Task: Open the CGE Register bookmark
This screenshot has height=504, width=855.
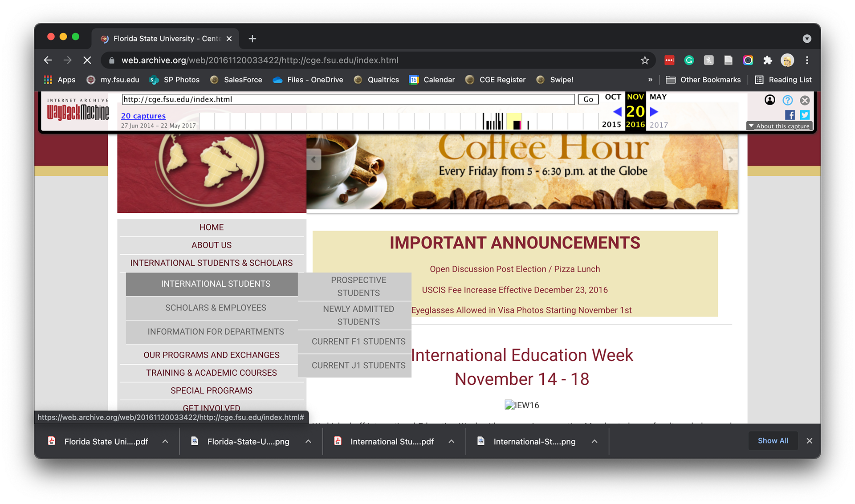Action: (495, 80)
